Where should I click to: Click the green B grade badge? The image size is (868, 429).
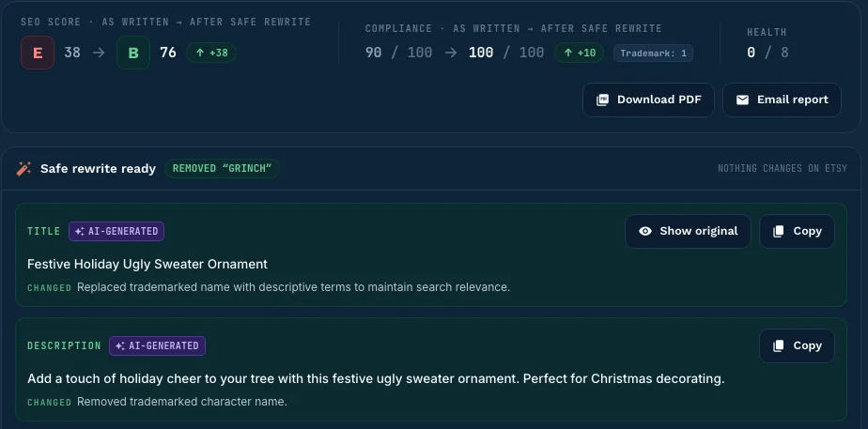pyautogui.click(x=133, y=53)
